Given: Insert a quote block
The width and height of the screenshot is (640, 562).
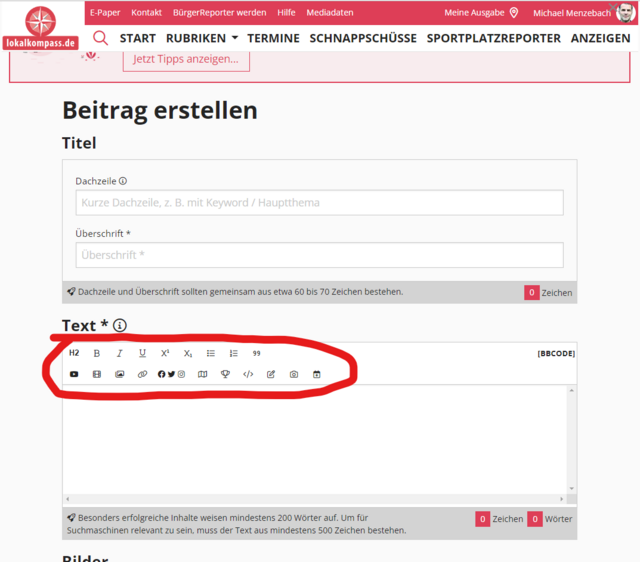Looking at the screenshot, I should (256, 353).
